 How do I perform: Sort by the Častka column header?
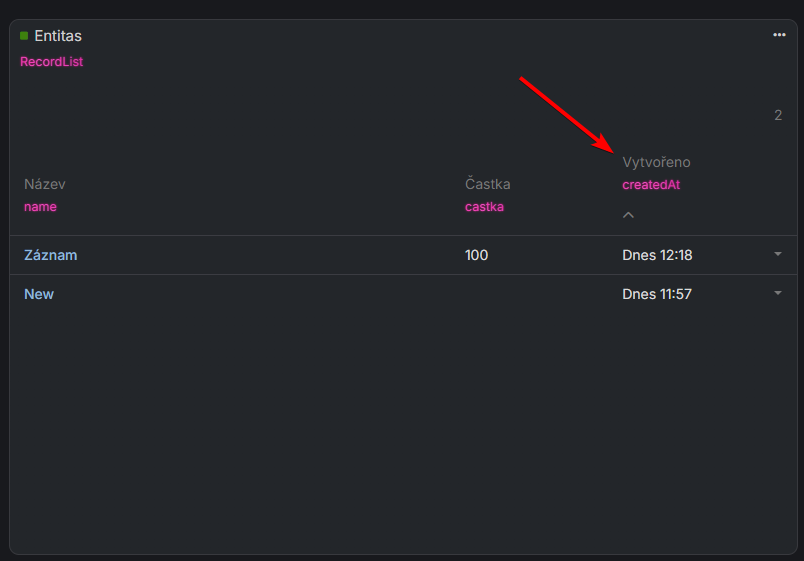coord(488,184)
